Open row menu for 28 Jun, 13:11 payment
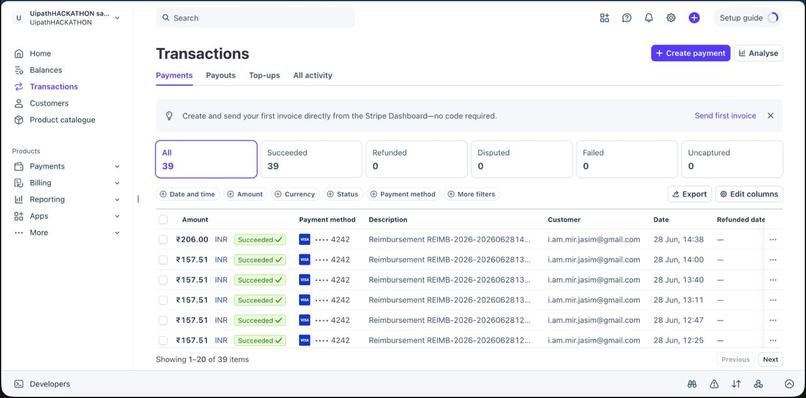 (773, 300)
